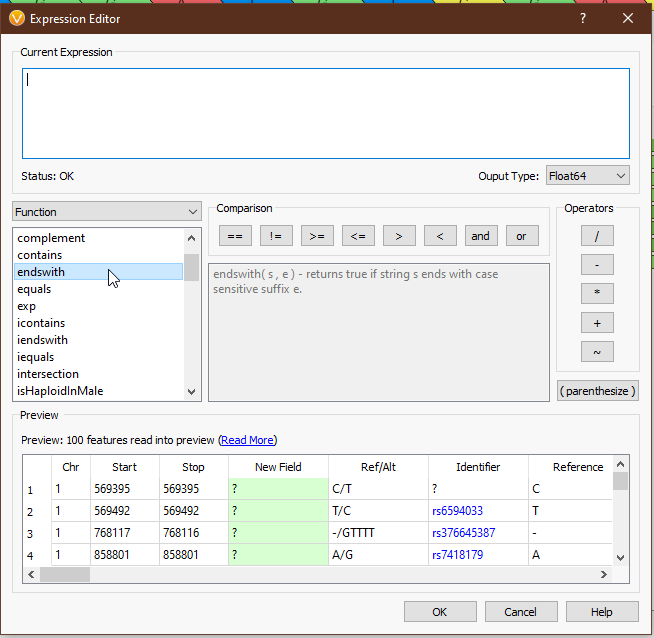Click the question mark help icon in title bar
Viewport: 654px width, 638px height.
[583, 18]
